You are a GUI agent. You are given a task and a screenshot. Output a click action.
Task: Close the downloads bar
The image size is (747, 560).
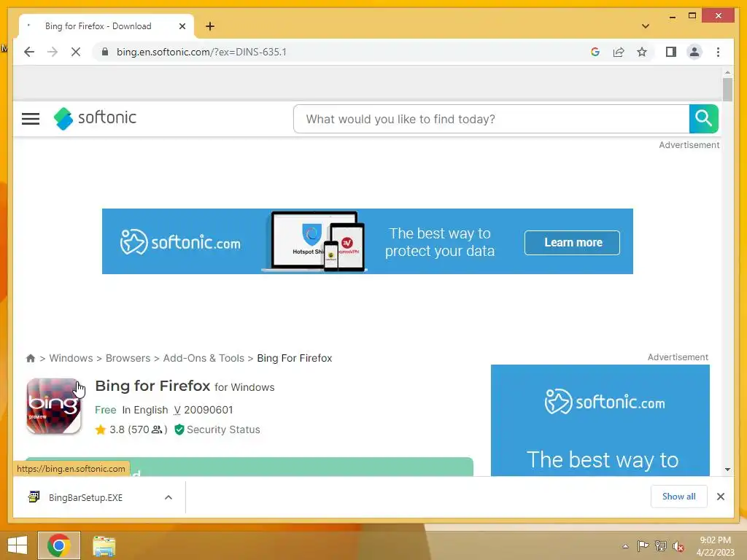coord(720,497)
